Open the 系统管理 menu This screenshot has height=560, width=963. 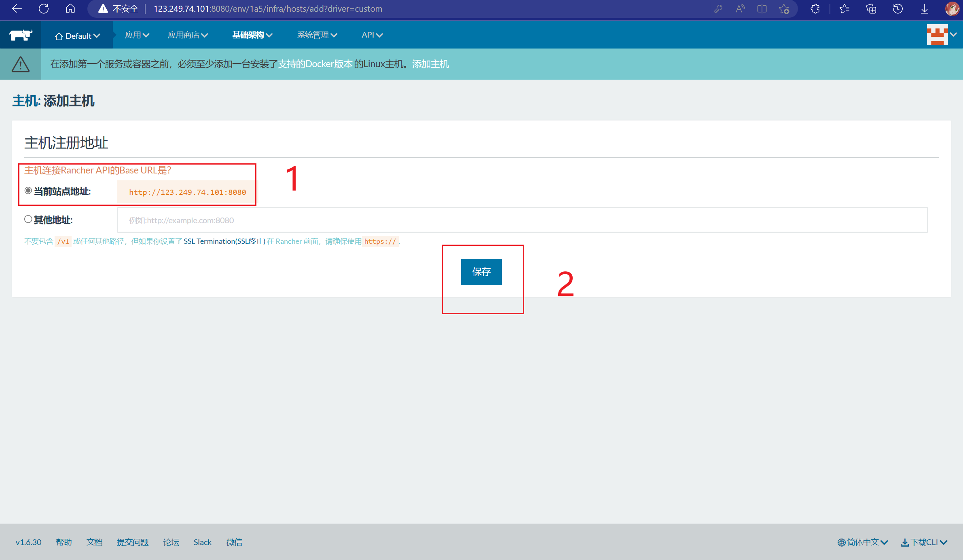317,35
